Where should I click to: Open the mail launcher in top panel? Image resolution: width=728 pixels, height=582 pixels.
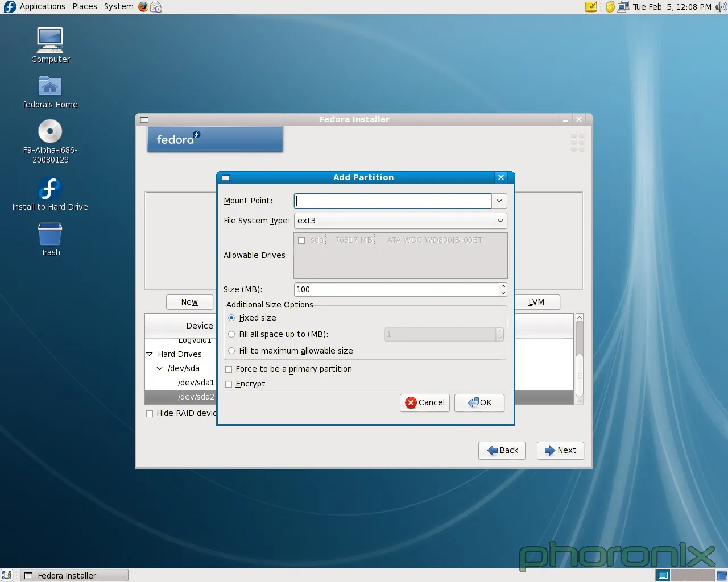tap(156, 7)
